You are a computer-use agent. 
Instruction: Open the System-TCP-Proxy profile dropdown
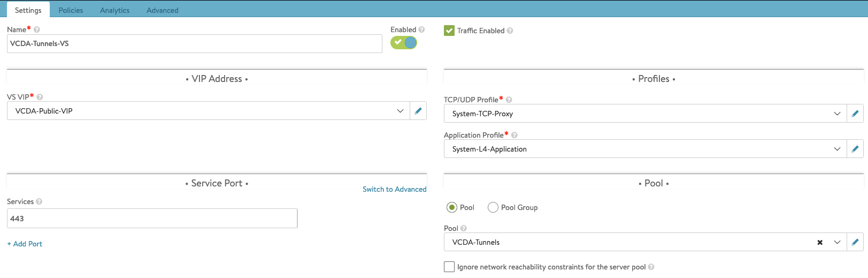(837, 114)
